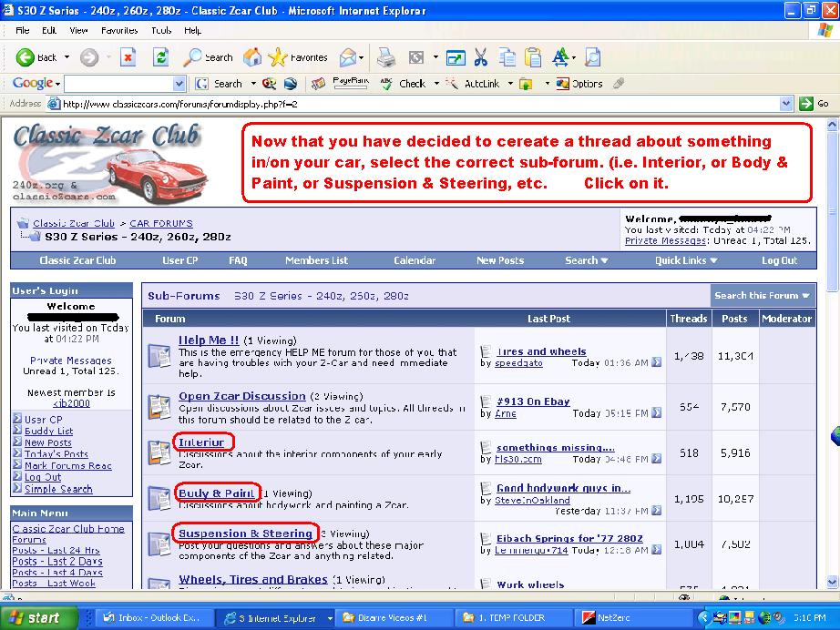The height and width of the screenshot is (630, 840).
Task: Expand the Address bar dropdown
Action: (x=786, y=103)
